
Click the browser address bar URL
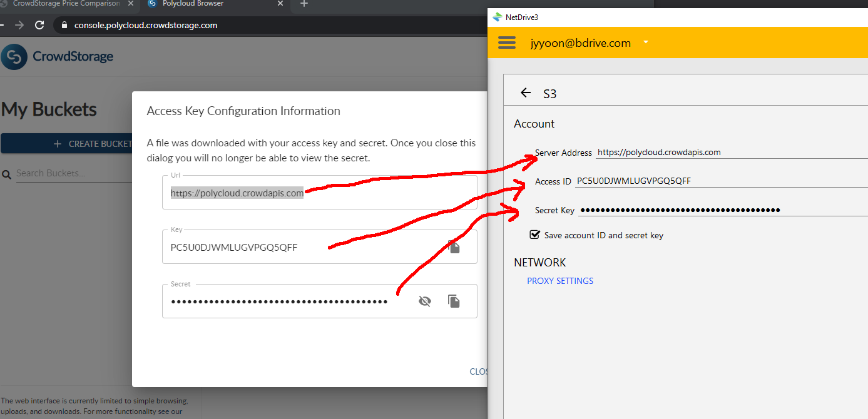(x=146, y=26)
